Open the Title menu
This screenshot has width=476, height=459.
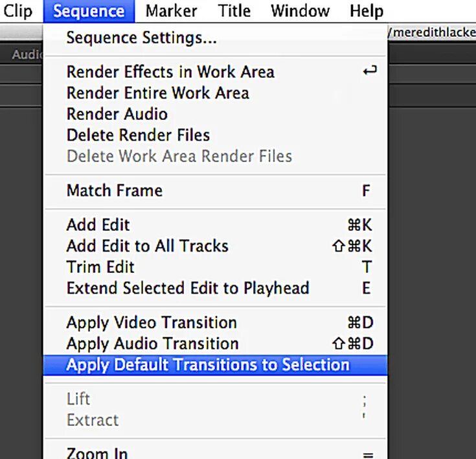coord(234,11)
